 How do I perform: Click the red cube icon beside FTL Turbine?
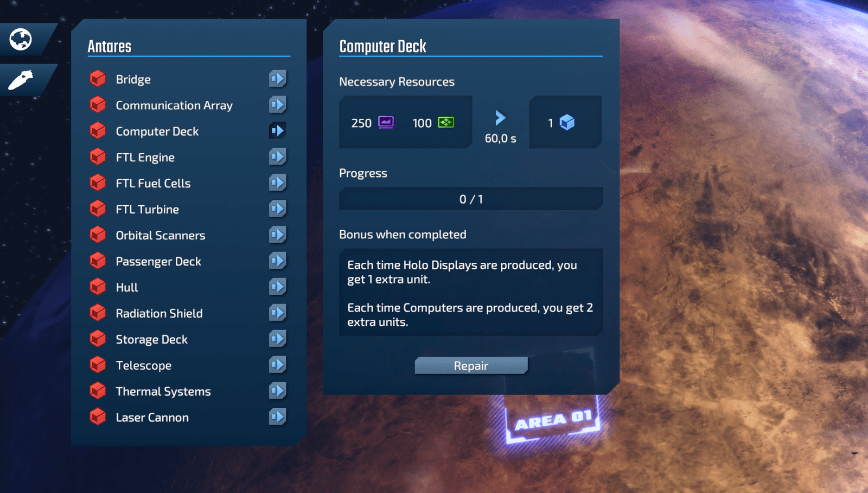point(98,209)
